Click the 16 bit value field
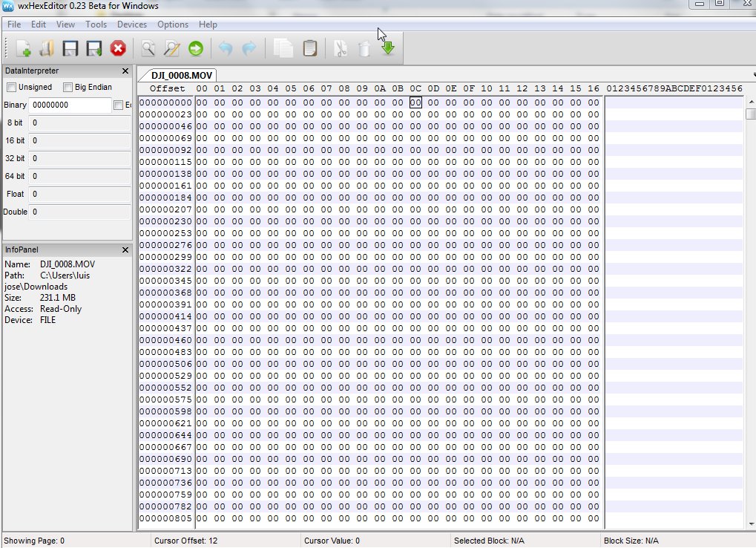This screenshot has width=756, height=548. (79, 140)
